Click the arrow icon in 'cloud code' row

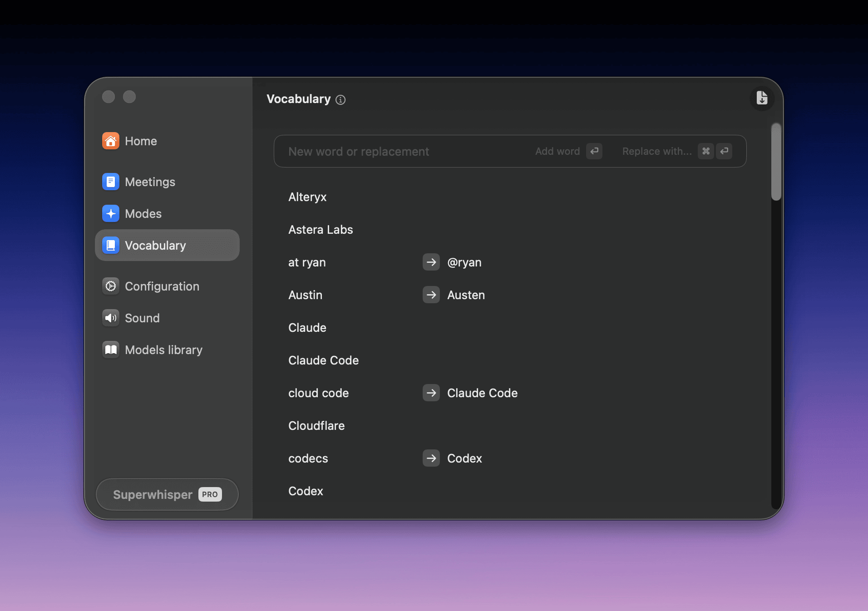431,393
